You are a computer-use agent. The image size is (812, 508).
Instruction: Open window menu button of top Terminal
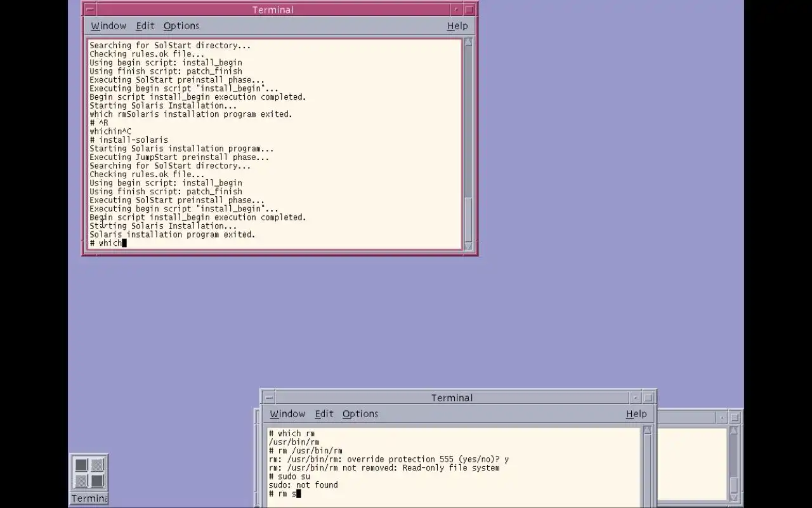[90, 10]
